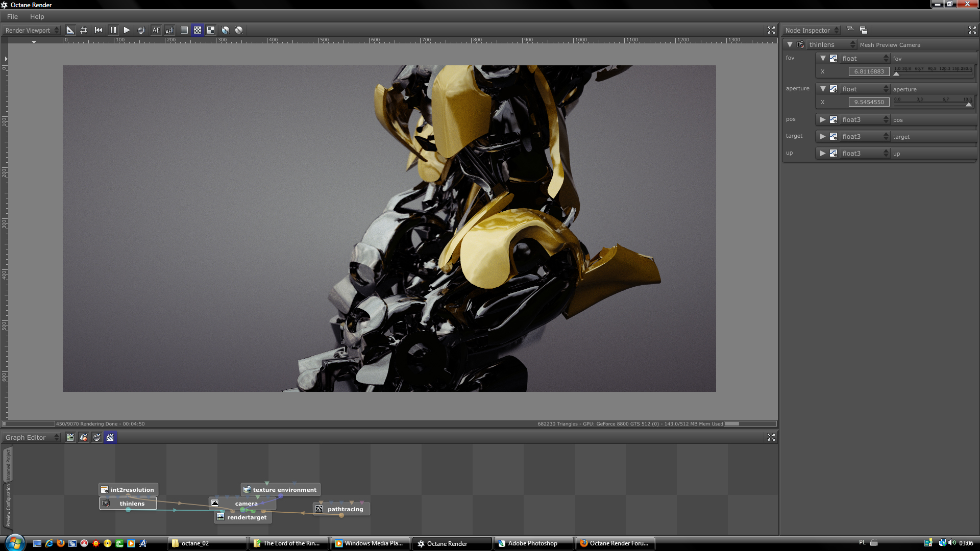Restart the render with the rewind button
This screenshot has width=980, height=551.
[x=99, y=30]
